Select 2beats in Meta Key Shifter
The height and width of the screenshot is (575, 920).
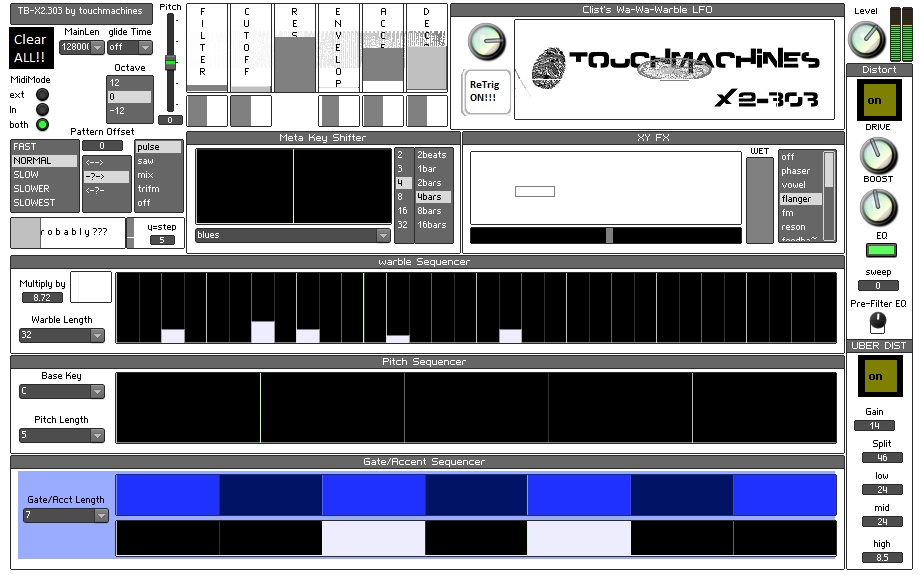433,155
